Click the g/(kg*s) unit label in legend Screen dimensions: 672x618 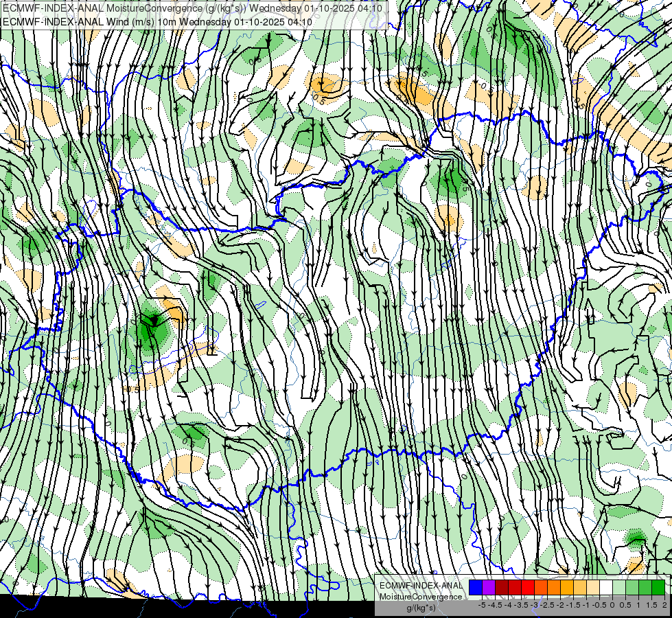(421, 608)
